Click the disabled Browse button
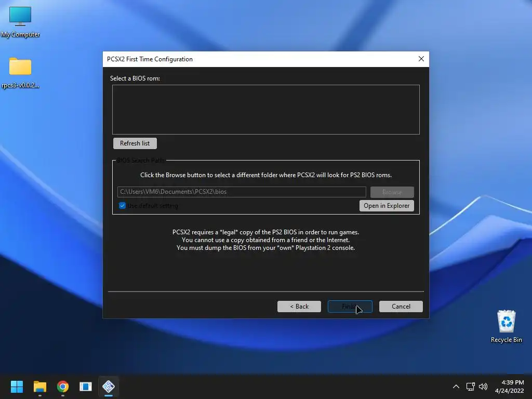The width and height of the screenshot is (532, 399). click(x=392, y=192)
